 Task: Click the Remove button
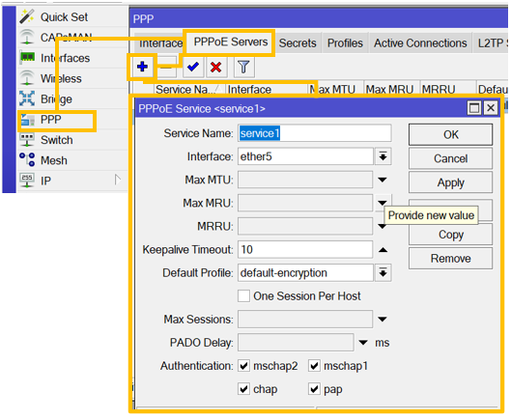(450, 259)
